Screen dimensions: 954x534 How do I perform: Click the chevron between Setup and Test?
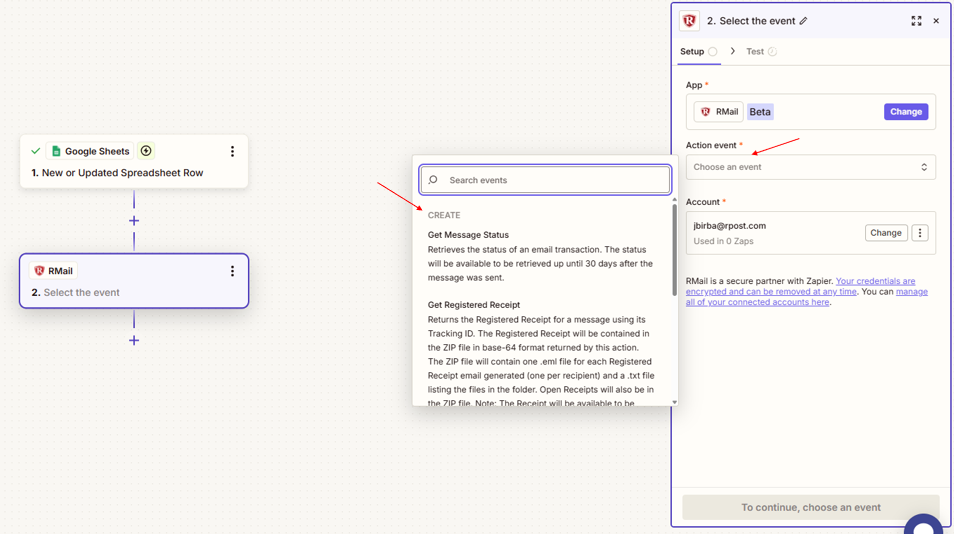point(732,51)
